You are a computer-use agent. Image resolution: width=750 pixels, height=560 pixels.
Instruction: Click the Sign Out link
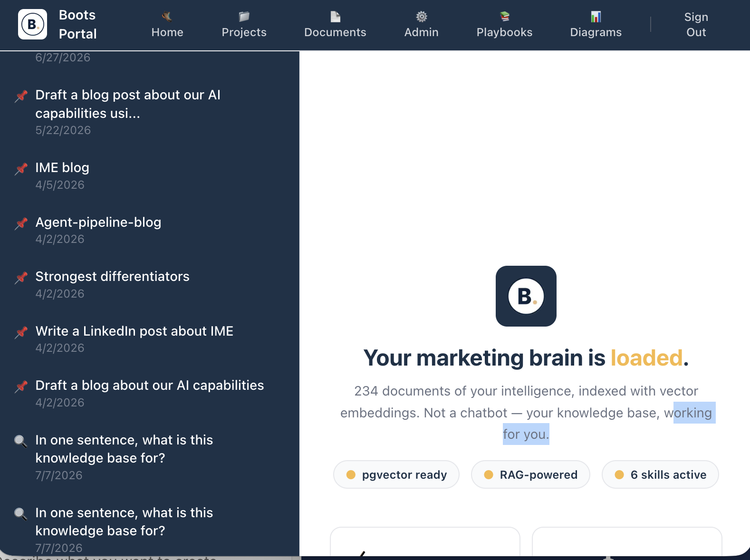tap(696, 24)
